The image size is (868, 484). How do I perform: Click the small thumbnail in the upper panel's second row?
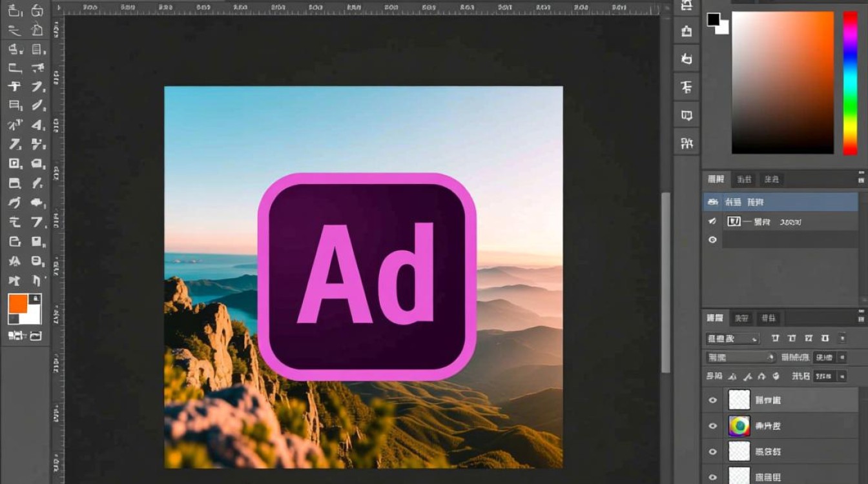coord(734,221)
